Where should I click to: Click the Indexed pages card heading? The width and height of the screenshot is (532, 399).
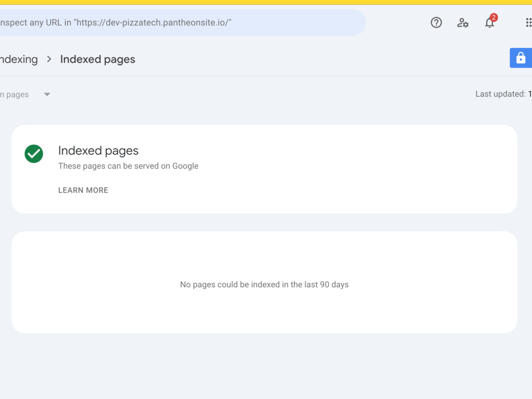tap(98, 151)
